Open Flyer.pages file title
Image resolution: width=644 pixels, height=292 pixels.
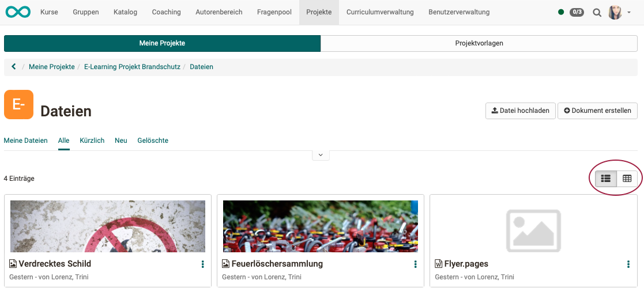point(466,264)
